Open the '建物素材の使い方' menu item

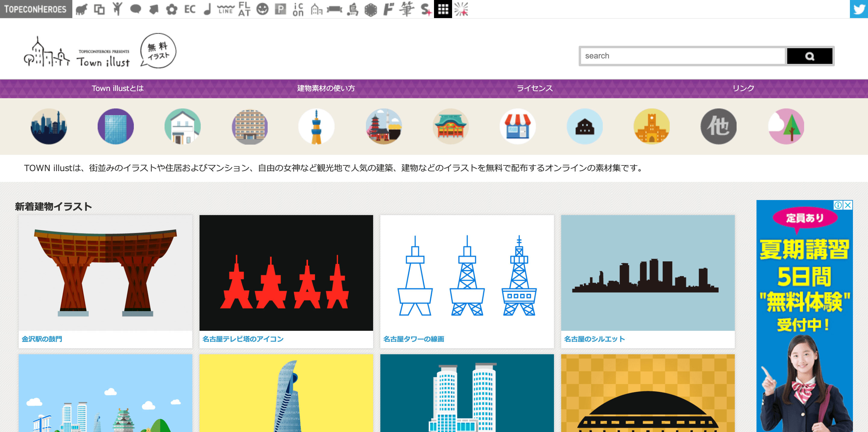(326, 88)
